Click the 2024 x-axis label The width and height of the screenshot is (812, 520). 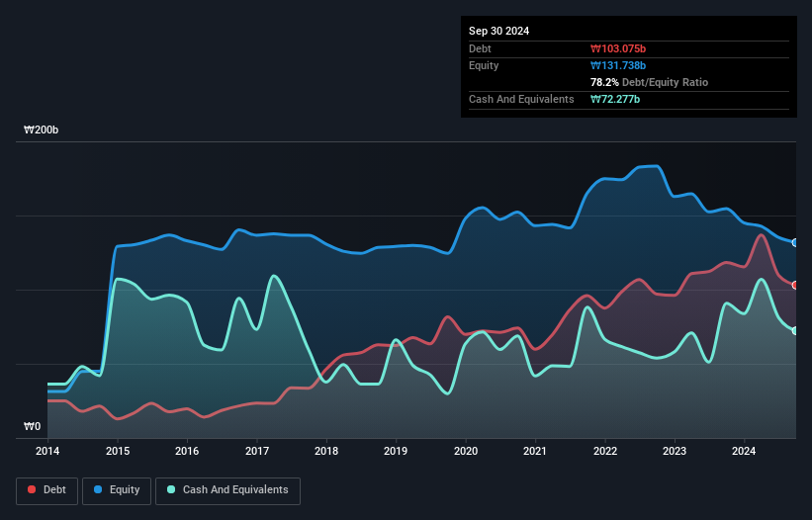coord(744,451)
